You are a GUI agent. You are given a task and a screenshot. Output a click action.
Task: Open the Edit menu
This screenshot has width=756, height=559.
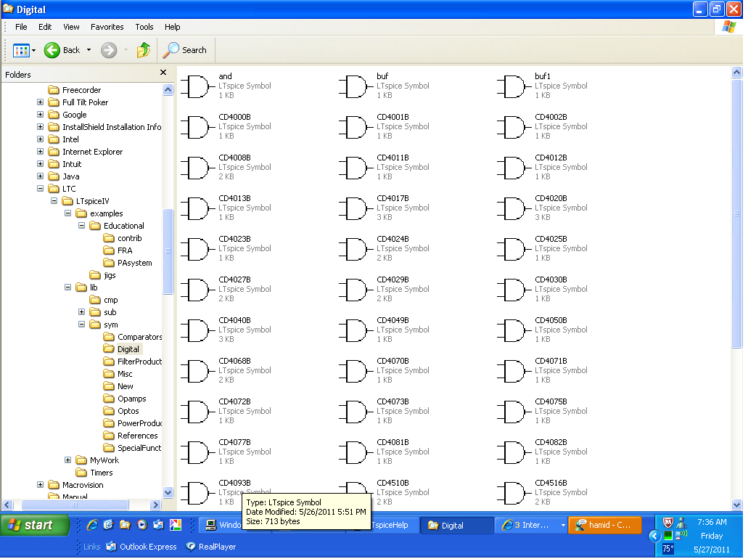pyautogui.click(x=45, y=27)
